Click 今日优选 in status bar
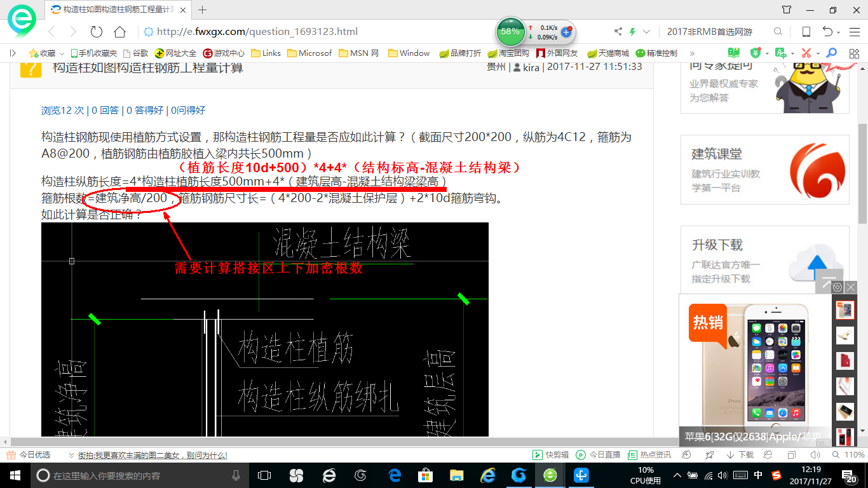The width and height of the screenshot is (868, 488). (x=29, y=455)
